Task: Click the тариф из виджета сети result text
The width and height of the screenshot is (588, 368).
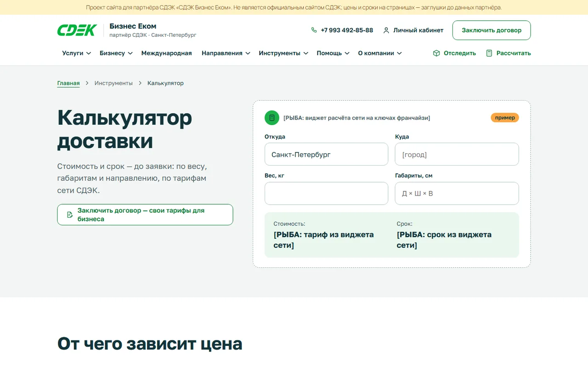Action: click(324, 240)
